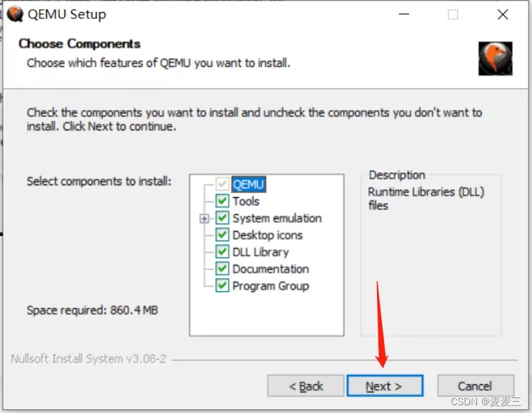
Task: Expand the System emulation tree node
Action: coord(205,218)
